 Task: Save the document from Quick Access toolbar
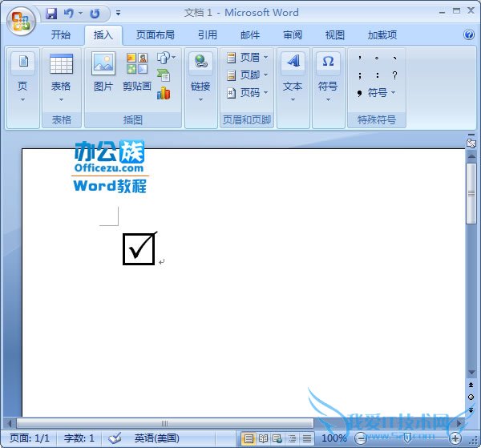51,14
